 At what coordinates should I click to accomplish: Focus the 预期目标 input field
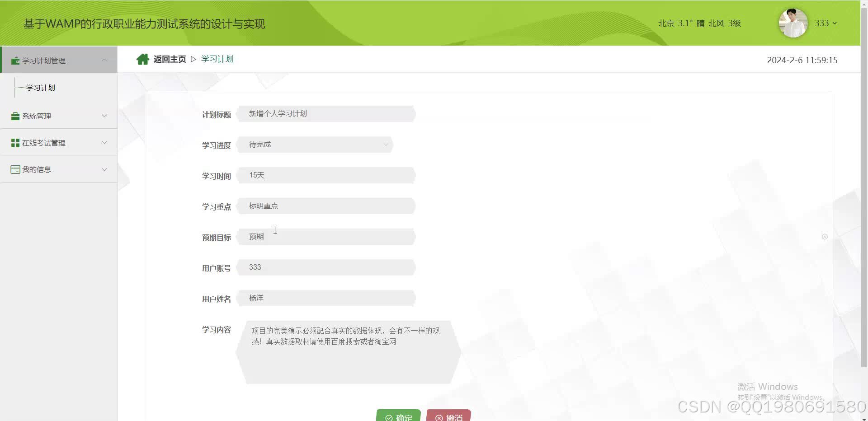[x=326, y=237]
